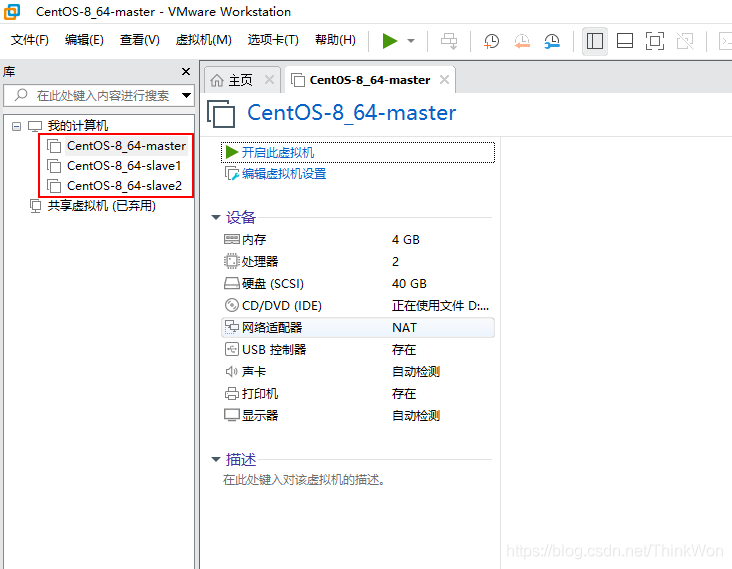Click the VMware Workstation title bar icon
Screen dimensions: 732x569
(x=12, y=12)
